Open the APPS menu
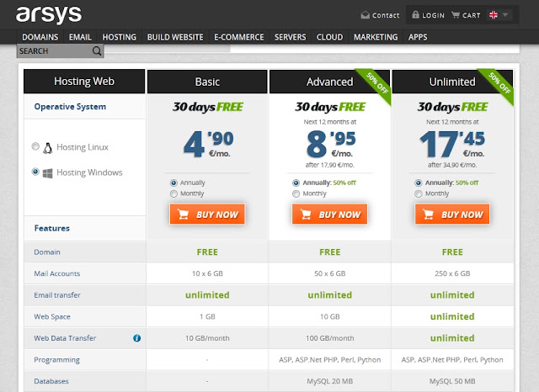Screen dimensions: 539x392 (x=418, y=37)
